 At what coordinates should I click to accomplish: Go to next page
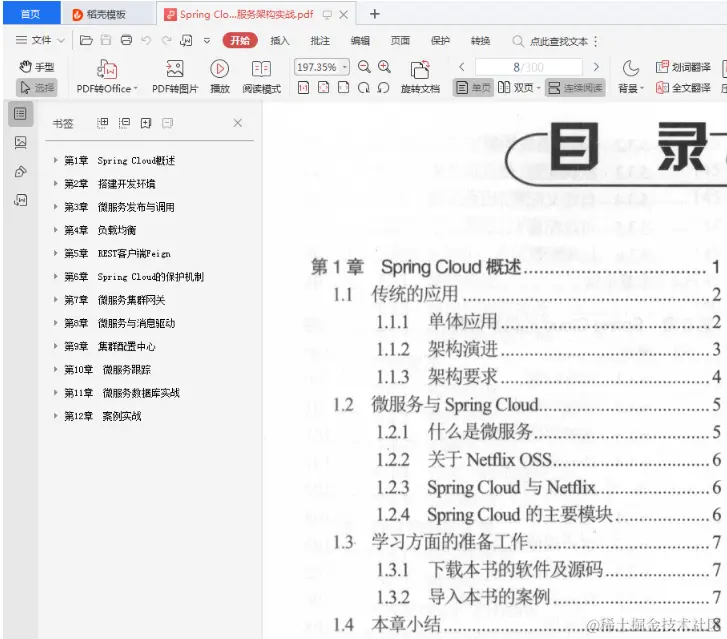[x=596, y=67]
